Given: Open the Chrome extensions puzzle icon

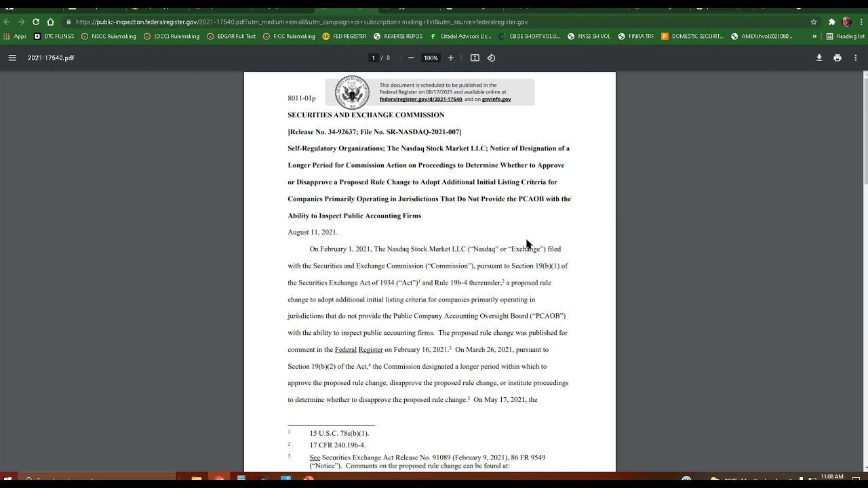Looking at the screenshot, I should [832, 22].
